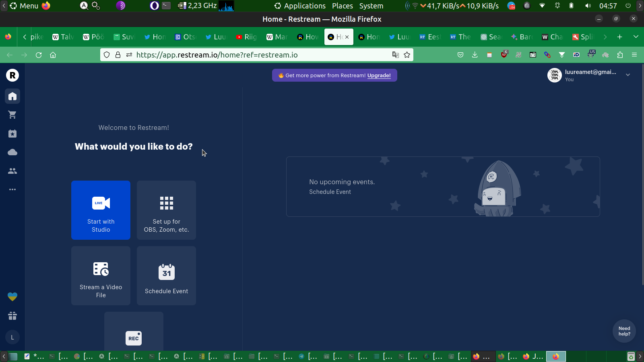Open the cloud storage sidebar icon
The height and width of the screenshot is (362, 644).
point(12,152)
